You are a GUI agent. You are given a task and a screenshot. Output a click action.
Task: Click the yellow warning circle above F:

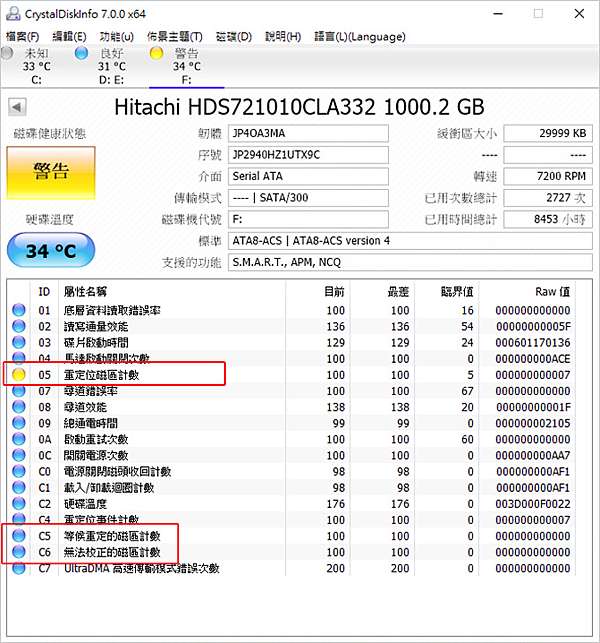point(156,53)
